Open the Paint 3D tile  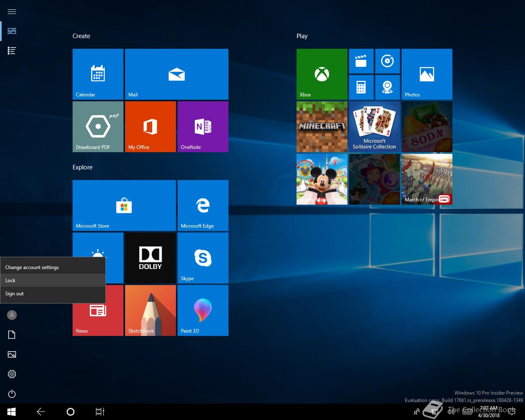pos(203,310)
